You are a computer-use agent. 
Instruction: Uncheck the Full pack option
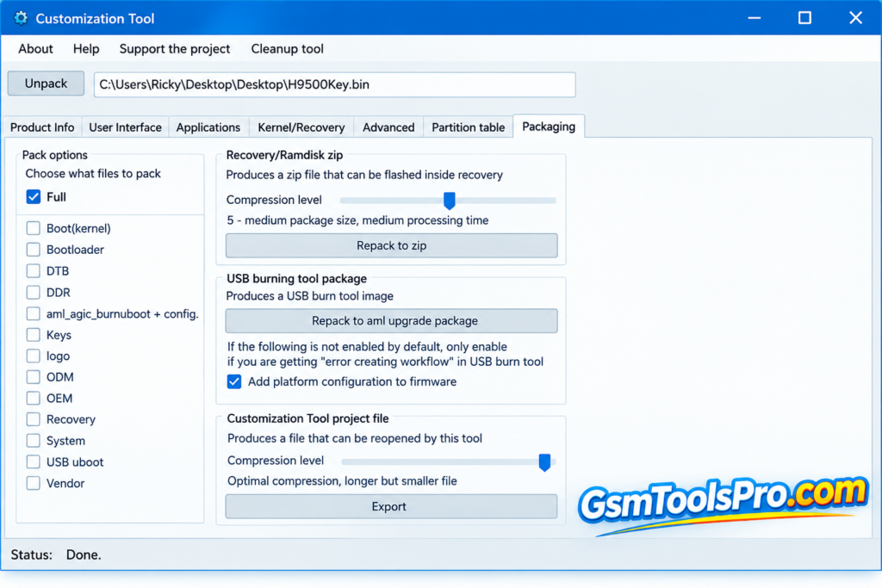point(34,197)
